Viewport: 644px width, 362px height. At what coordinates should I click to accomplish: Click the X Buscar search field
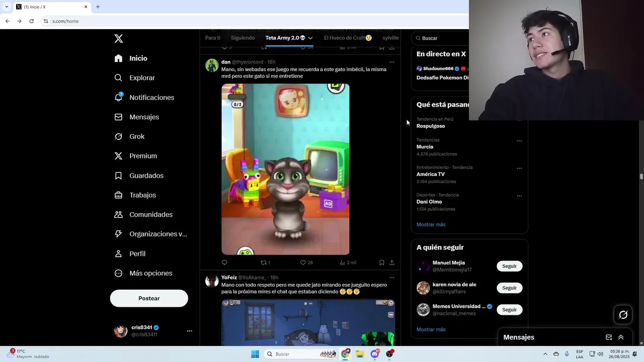(x=440, y=38)
